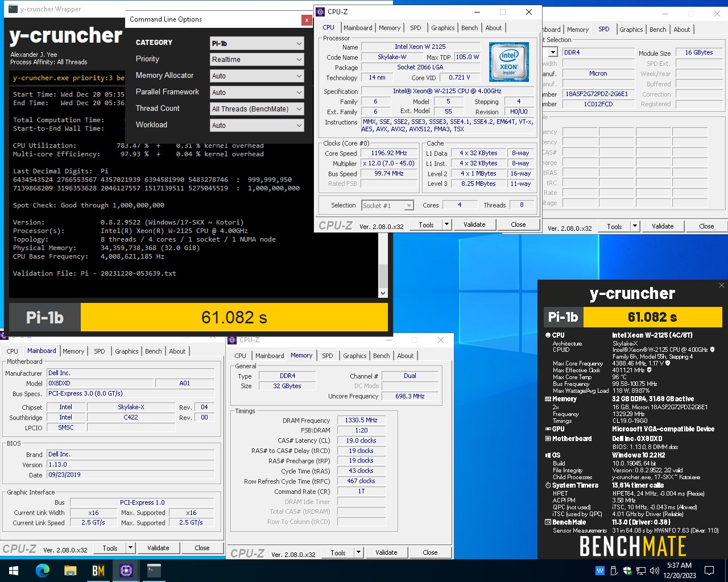Select the SPD tab in the CPU-Z Memory window
The image size is (728, 582).
click(x=328, y=356)
